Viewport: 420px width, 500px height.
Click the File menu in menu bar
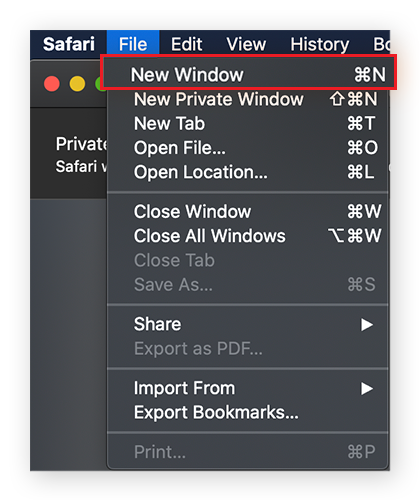click(133, 44)
